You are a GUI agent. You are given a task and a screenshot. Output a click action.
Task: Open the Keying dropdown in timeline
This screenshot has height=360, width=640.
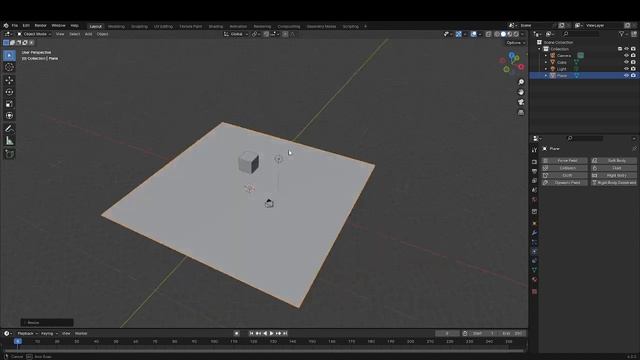(49, 333)
